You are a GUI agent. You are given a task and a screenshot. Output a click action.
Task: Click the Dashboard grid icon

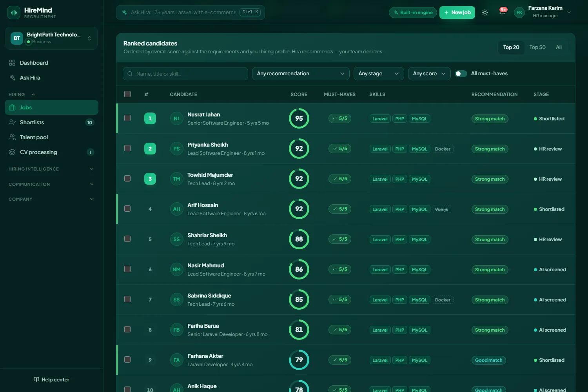[12, 63]
